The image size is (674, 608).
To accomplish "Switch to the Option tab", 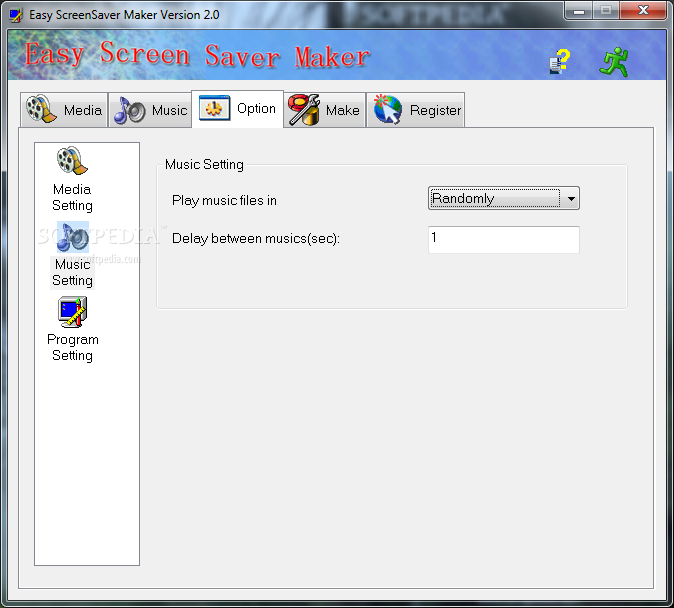I will [x=237, y=109].
